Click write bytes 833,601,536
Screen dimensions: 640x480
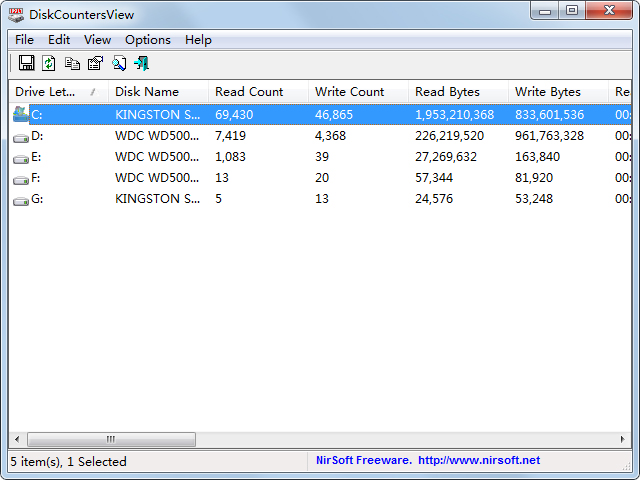click(x=549, y=115)
